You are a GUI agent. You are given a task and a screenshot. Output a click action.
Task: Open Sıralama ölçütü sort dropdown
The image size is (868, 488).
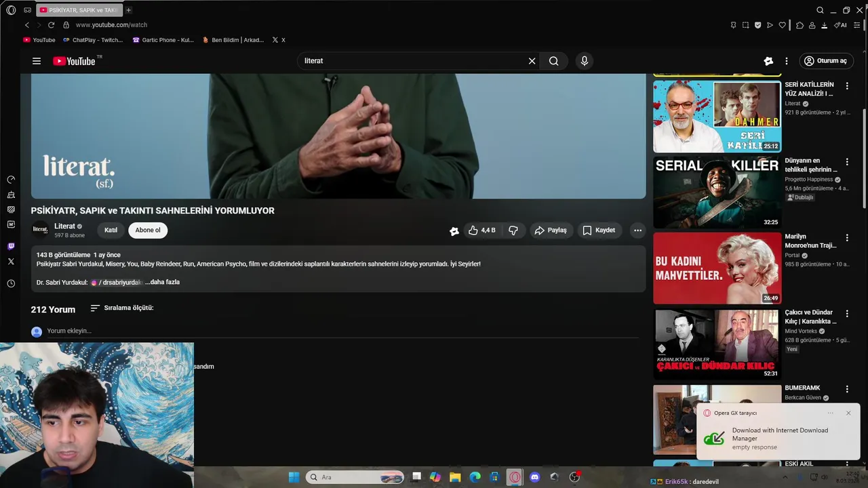point(122,308)
